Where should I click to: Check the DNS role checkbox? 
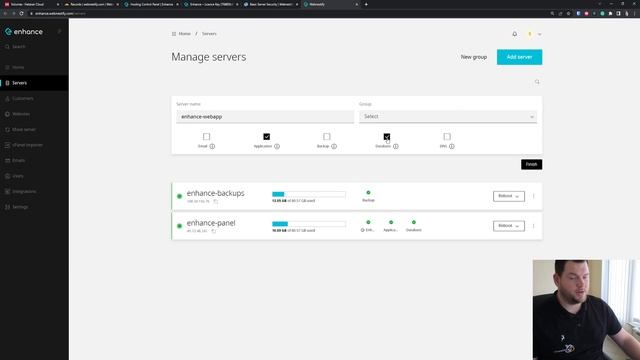[447, 137]
